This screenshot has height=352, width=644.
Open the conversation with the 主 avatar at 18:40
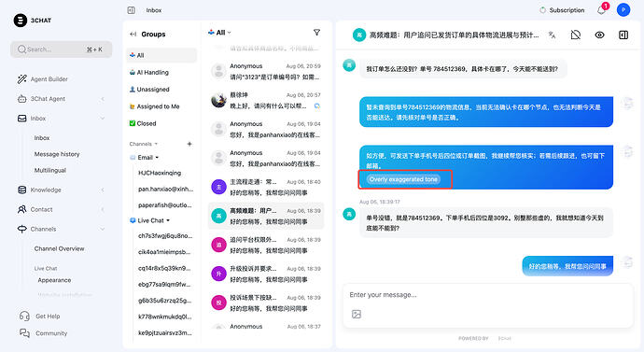[266, 188]
